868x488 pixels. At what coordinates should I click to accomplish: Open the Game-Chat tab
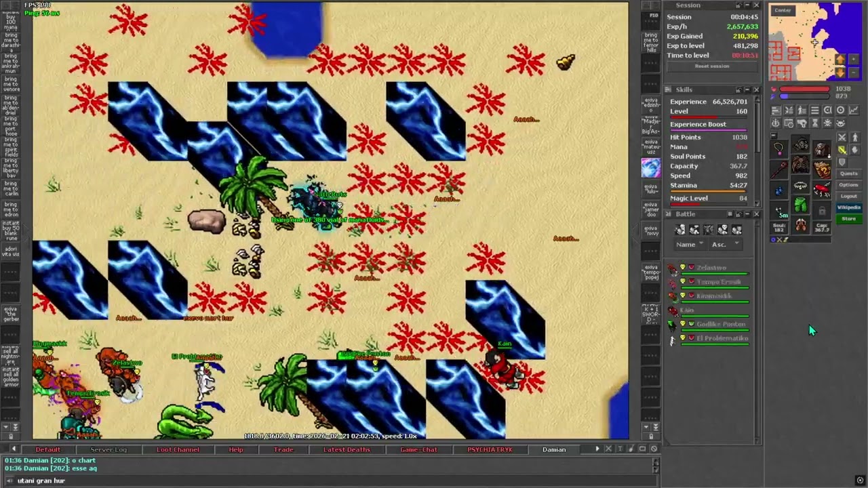[418, 449]
